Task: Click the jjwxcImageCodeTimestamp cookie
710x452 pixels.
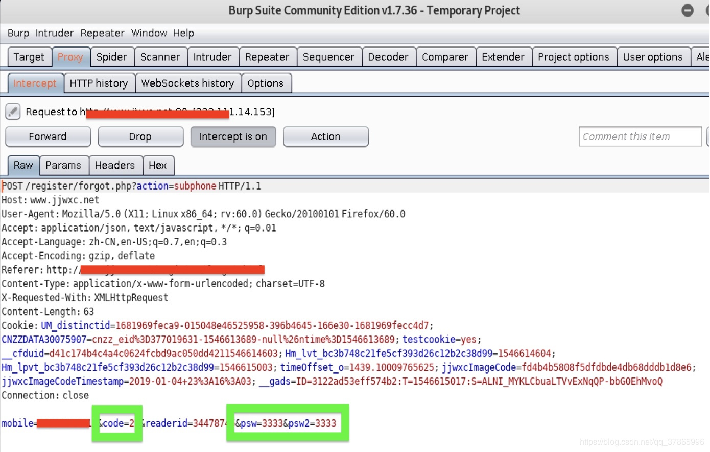Action: click(x=126, y=381)
